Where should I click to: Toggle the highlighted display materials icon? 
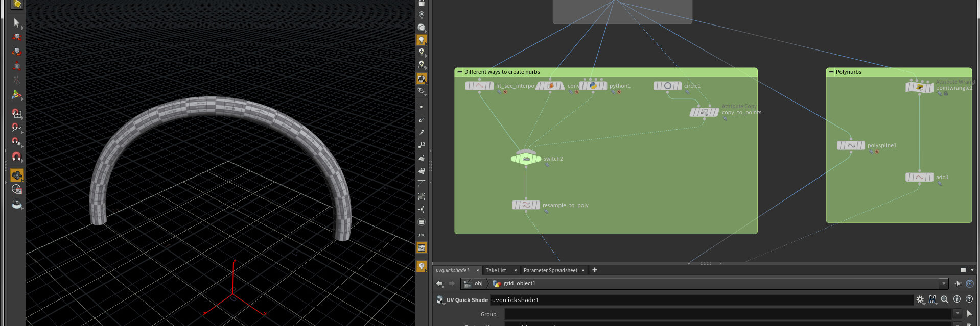422,79
